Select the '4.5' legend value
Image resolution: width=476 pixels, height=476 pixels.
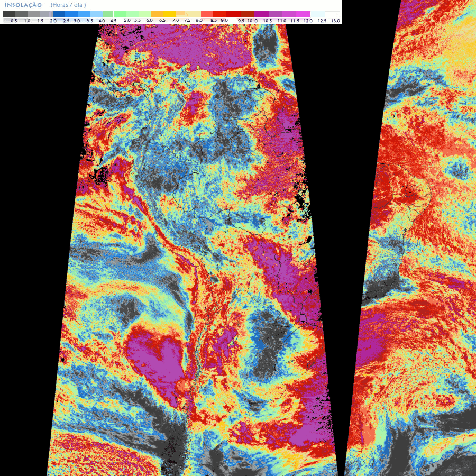tap(113, 21)
